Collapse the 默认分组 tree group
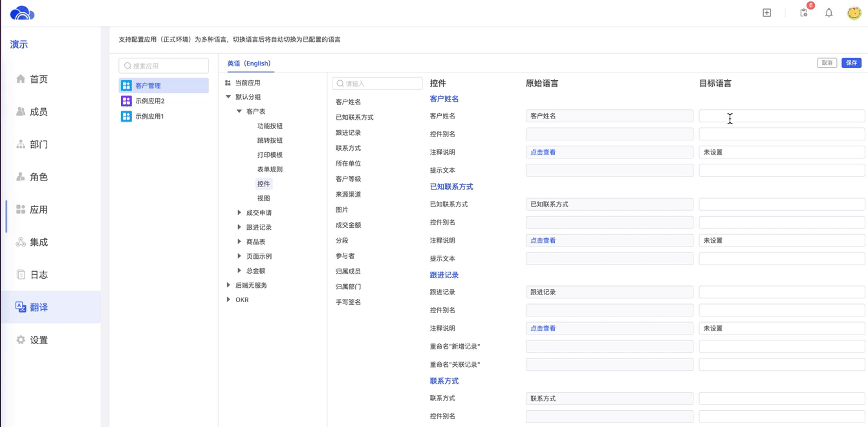 [228, 97]
